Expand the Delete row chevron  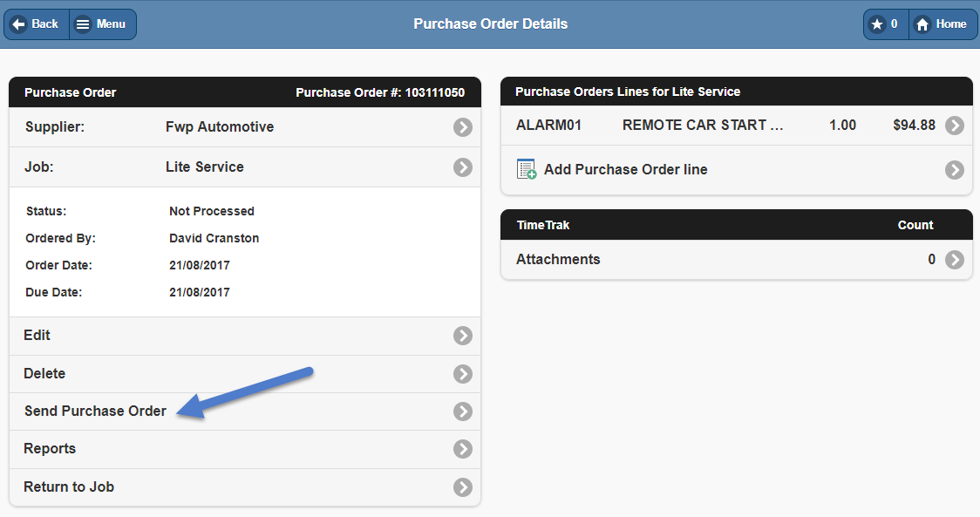tap(462, 374)
